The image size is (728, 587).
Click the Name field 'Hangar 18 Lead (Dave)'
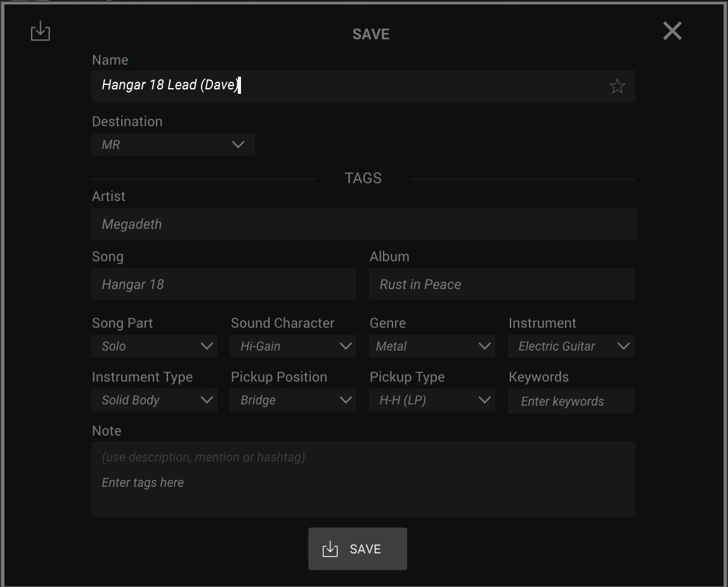pyautogui.click(x=363, y=86)
